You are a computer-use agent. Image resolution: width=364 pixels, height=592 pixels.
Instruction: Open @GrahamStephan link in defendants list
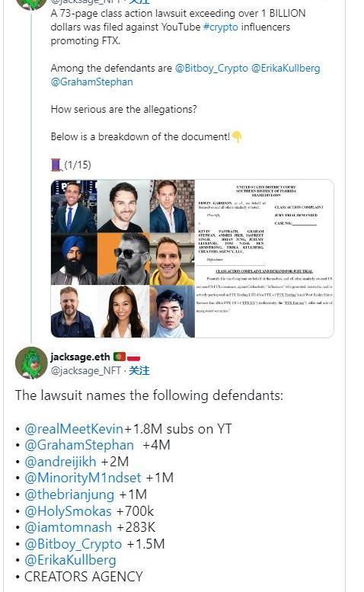tap(79, 445)
